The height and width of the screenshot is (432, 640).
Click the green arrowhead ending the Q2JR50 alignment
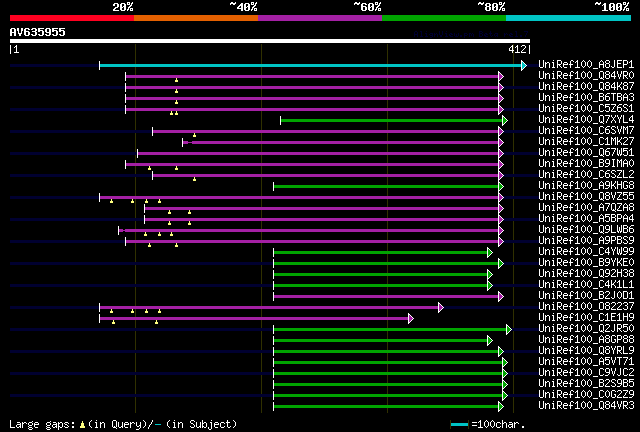click(509, 330)
